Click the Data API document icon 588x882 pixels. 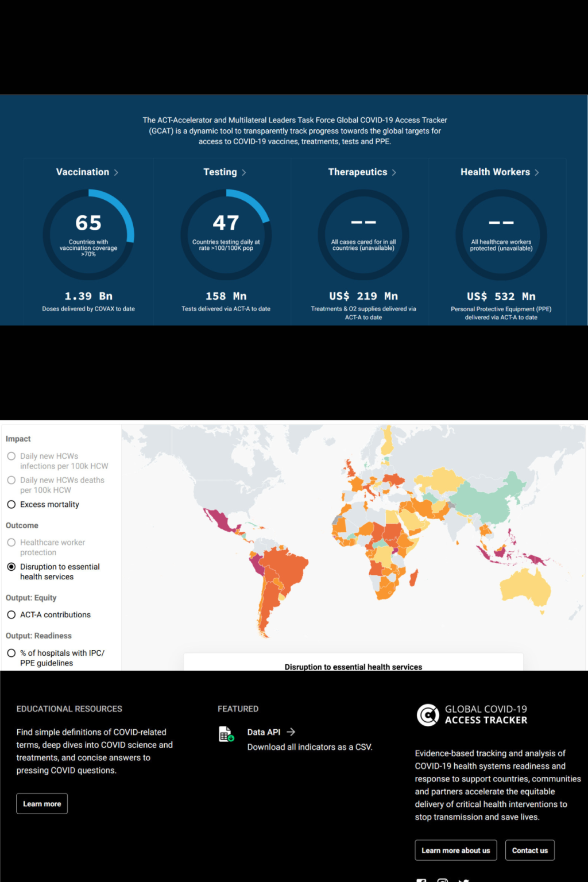coord(225,734)
